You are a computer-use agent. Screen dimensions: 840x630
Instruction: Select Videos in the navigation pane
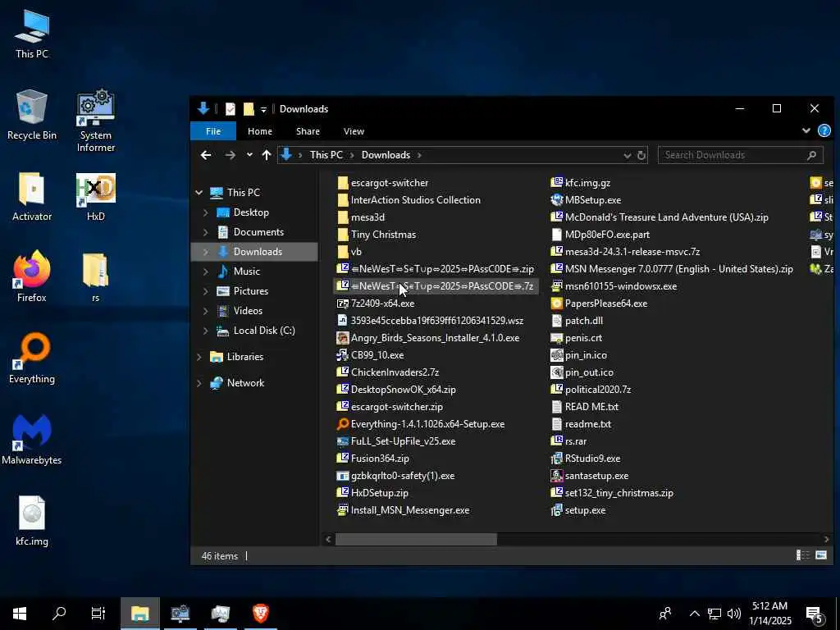(x=248, y=311)
